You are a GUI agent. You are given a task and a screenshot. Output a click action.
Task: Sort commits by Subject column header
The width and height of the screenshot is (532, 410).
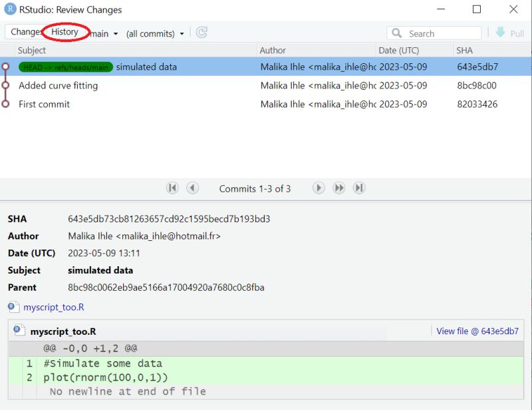coord(136,51)
